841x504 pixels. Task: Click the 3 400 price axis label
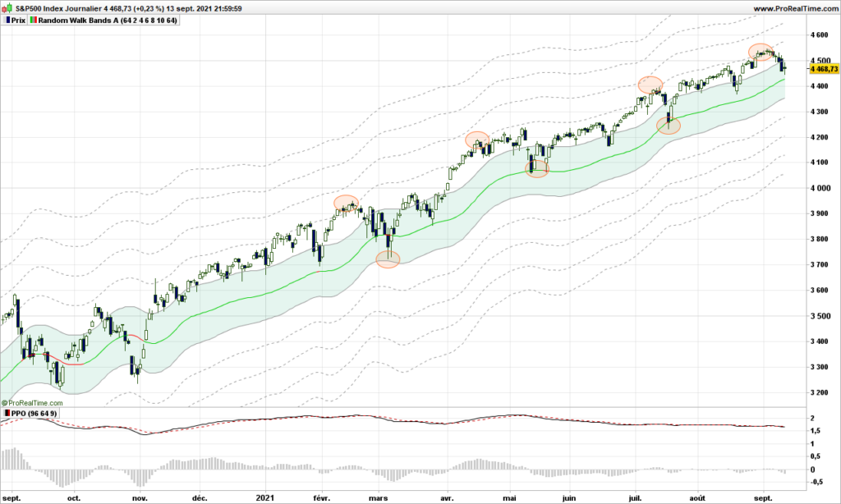(820, 341)
